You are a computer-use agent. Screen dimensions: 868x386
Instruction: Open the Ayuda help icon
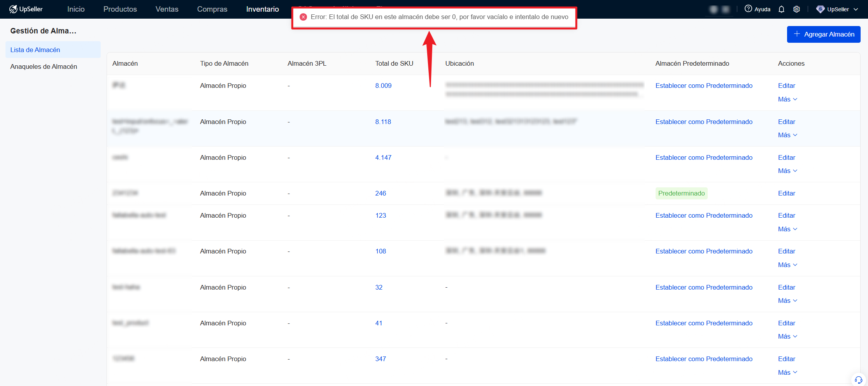point(748,9)
